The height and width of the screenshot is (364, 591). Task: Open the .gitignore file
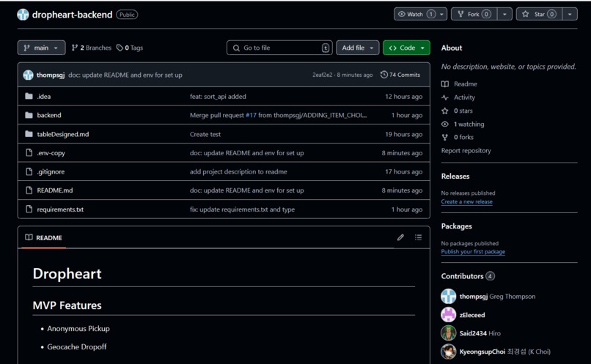[51, 171]
